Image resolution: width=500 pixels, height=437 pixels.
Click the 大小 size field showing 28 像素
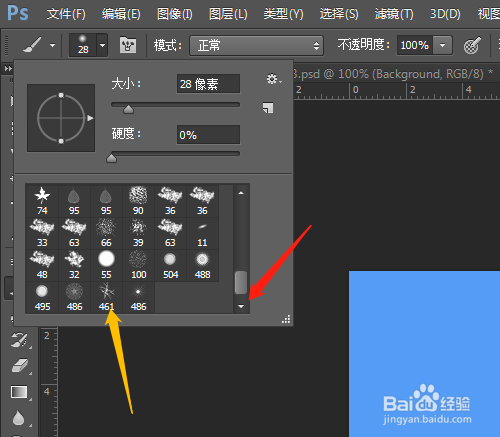208,84
